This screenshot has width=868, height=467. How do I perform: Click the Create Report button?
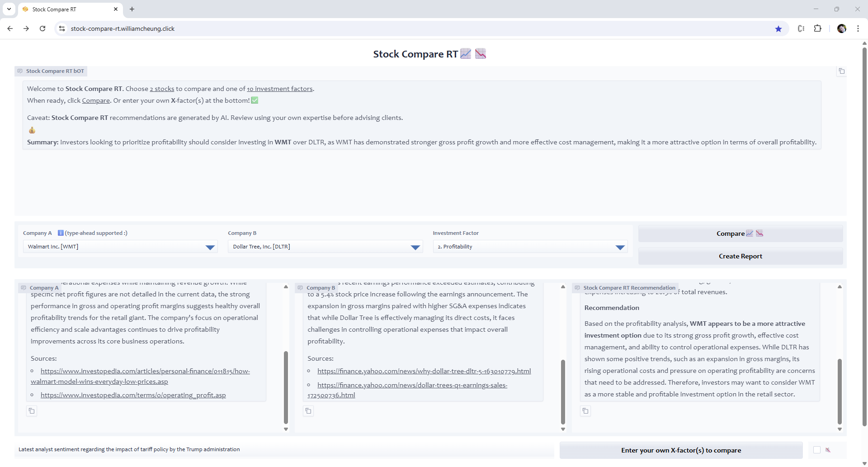click(741, 256)
